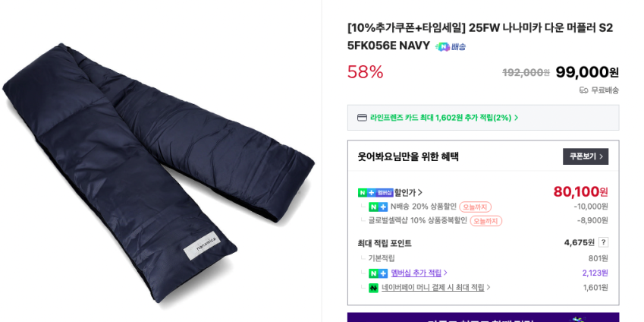Click the N+ icon next to N배송 20% 상품할인
The height and width of the screenshot is (322, 644).
pyautogui.click(x=378, y=207)
